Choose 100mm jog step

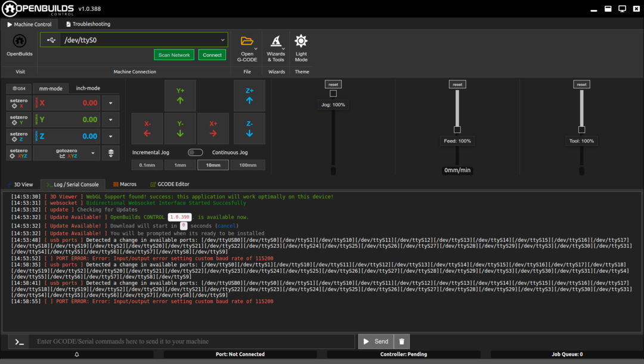point(247,165)
